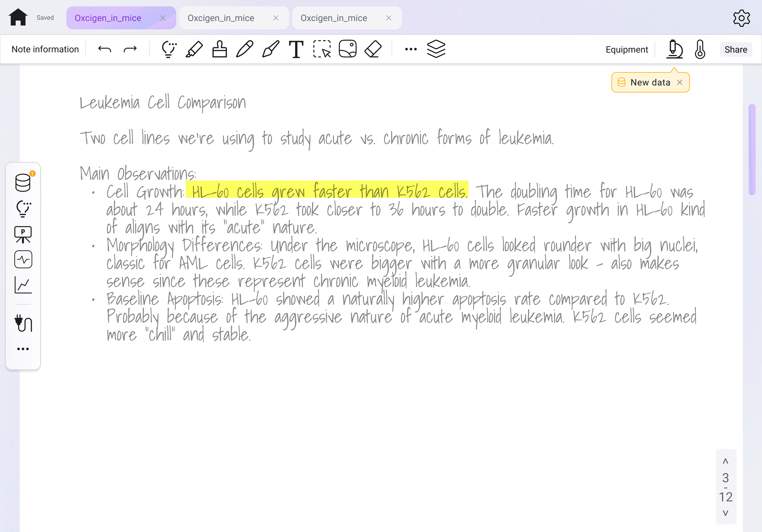Viewport: 762px width, 532px height.
Task: Open the line chart sidebar icon
Action: 23,285
